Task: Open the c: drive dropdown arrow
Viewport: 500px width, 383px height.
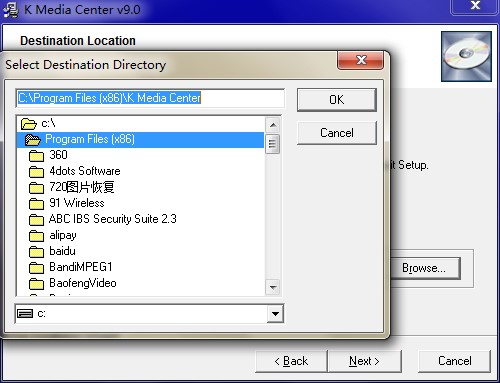Action: pos(275,314)
